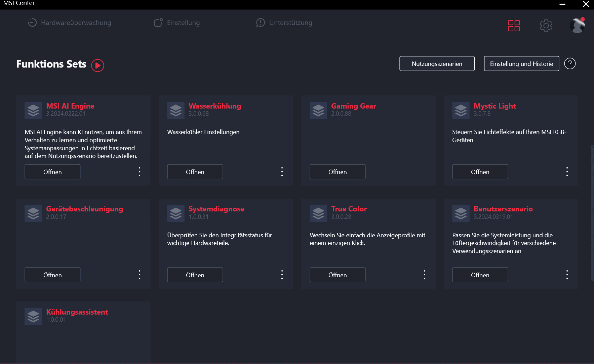Click the vertical scrollbar thumb
Screen dimensions: 594x364
tap(592, 213)
